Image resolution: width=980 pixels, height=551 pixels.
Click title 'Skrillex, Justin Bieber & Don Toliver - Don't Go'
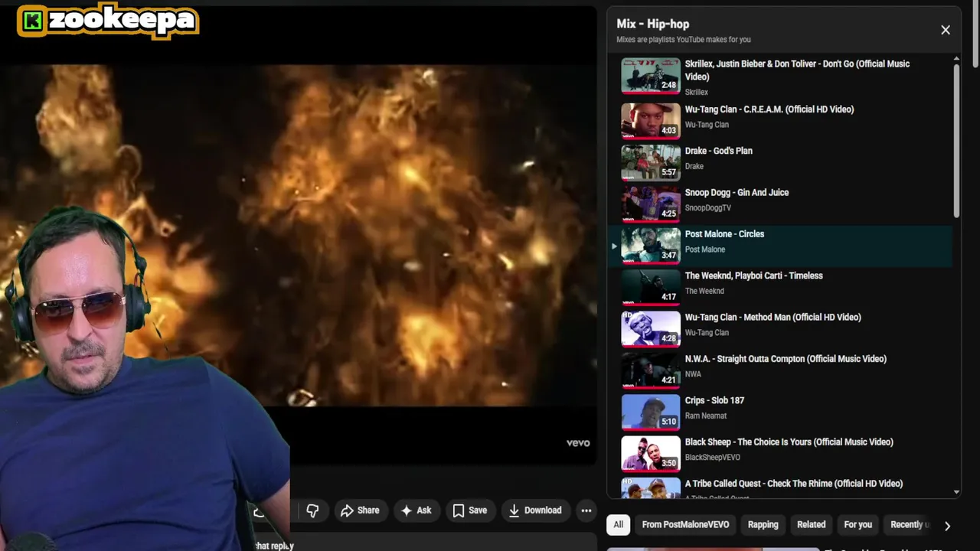[x=797, y=70]
